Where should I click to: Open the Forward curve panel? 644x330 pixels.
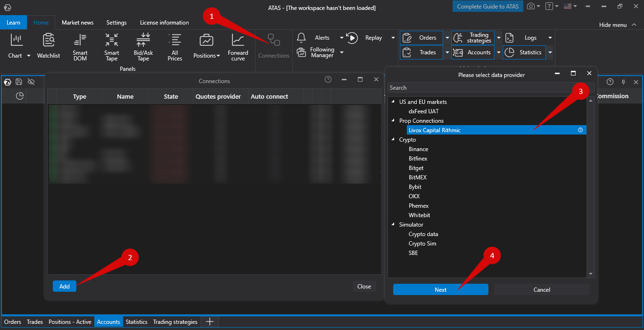238,47
